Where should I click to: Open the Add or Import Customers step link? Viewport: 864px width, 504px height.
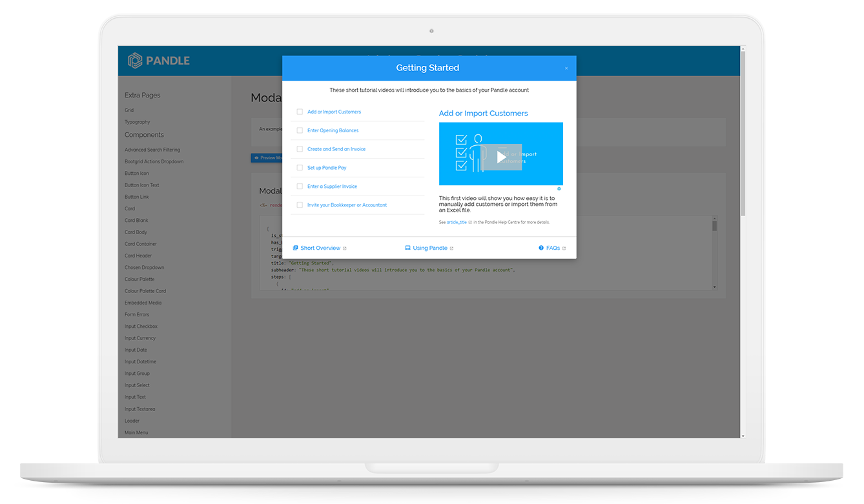tap(334, 112)
